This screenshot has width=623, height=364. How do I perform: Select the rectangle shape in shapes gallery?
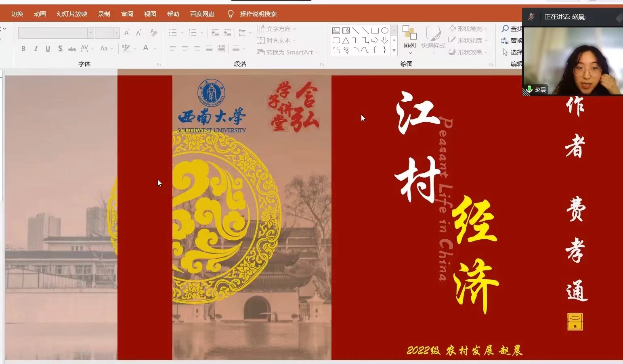(375, 31)
